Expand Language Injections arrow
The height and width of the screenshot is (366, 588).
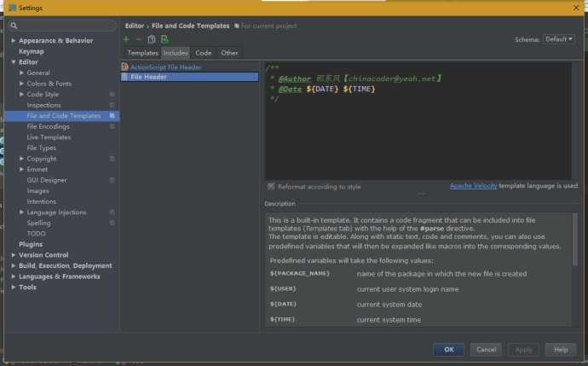[21, 212]
